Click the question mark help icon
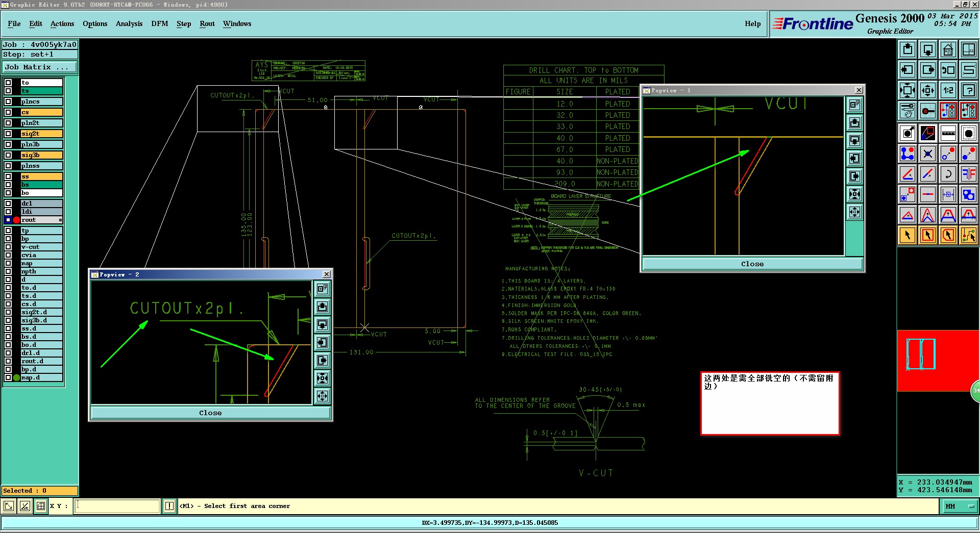The height and width of the screenshot is (533, 980). [969, 90]
